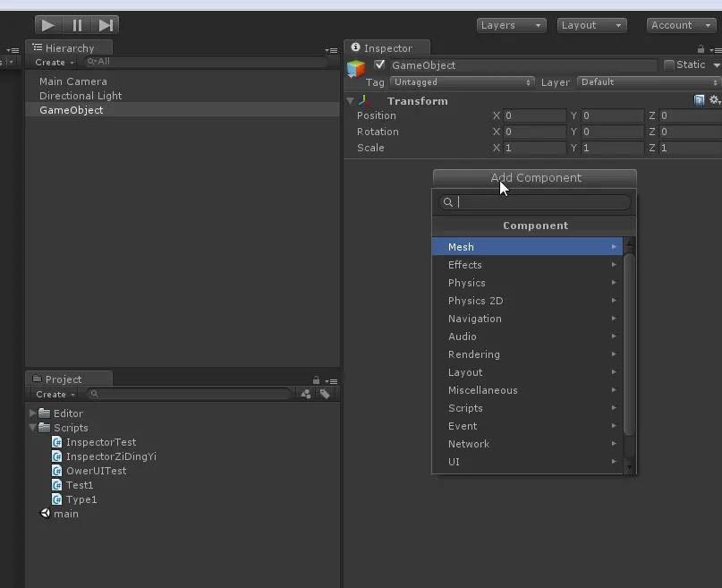
Task: Click the GameObject cube icon in the Inspector
Action: click(x=356, y=69)
